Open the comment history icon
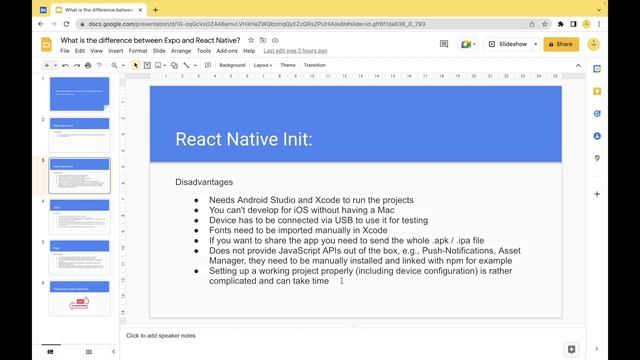This screenshot has height=360, width=640. [444, 44]
